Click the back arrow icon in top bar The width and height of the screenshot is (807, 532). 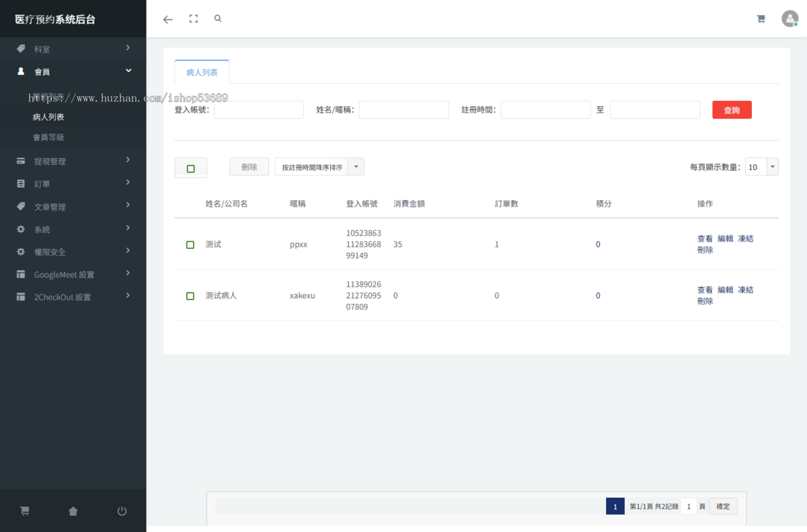[168, 20]
